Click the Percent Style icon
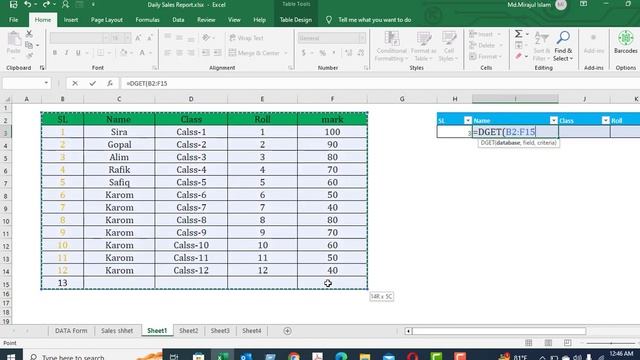 tap(322, 53)
